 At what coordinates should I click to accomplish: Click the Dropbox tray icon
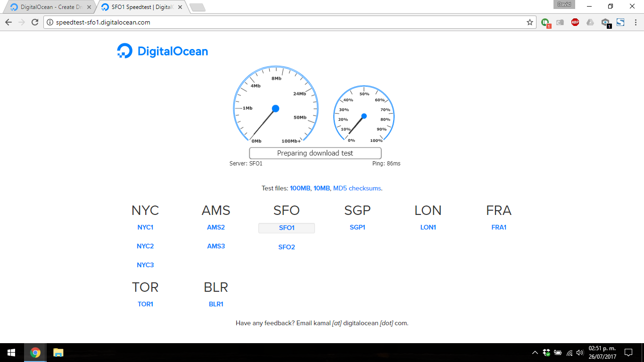click(546, 353)
